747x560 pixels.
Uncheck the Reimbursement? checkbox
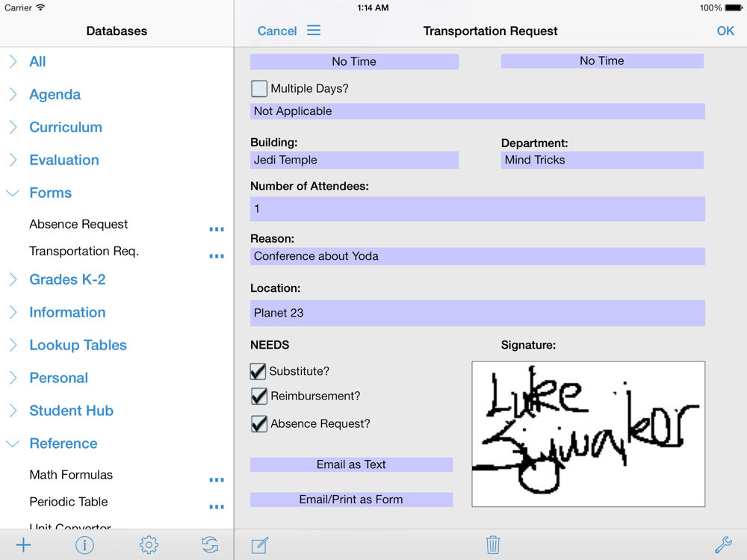click(258, 396)
